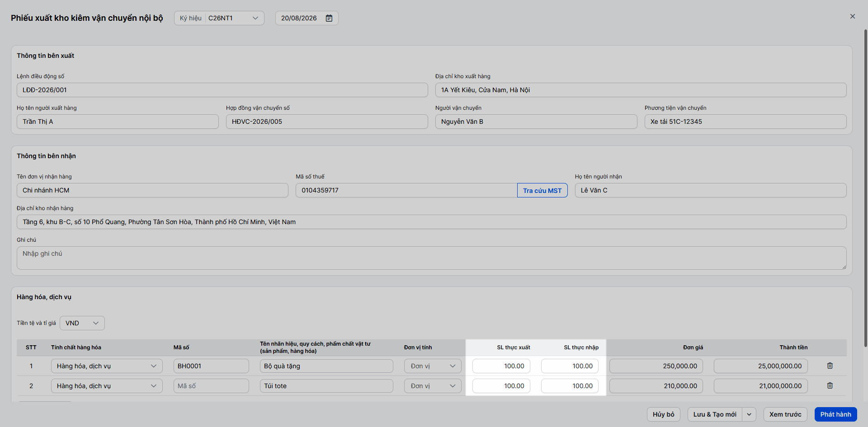The width and height of the screenshot is (868, 427).
Task: Click the Thông tin bên xuất heading
Action: coord(45,56)
